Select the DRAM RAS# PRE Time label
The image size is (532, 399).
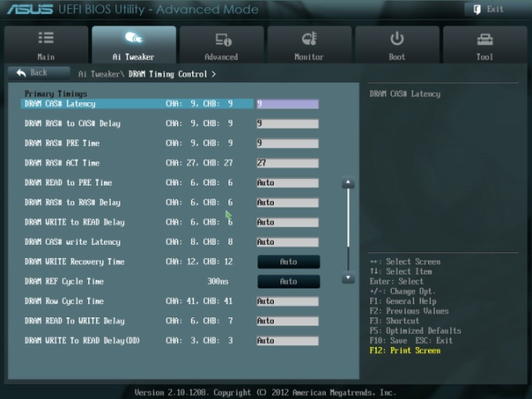tap(62, 143)
